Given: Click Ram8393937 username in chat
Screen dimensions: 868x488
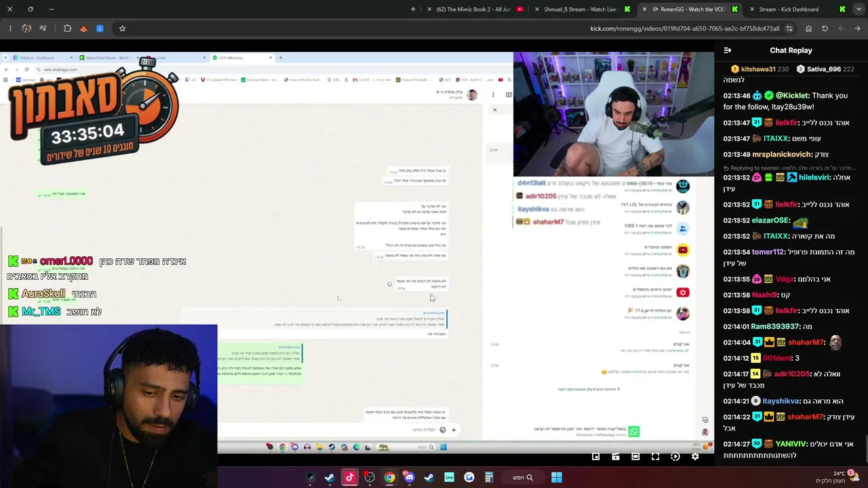Looking at the screenshot, I should 776,327.
